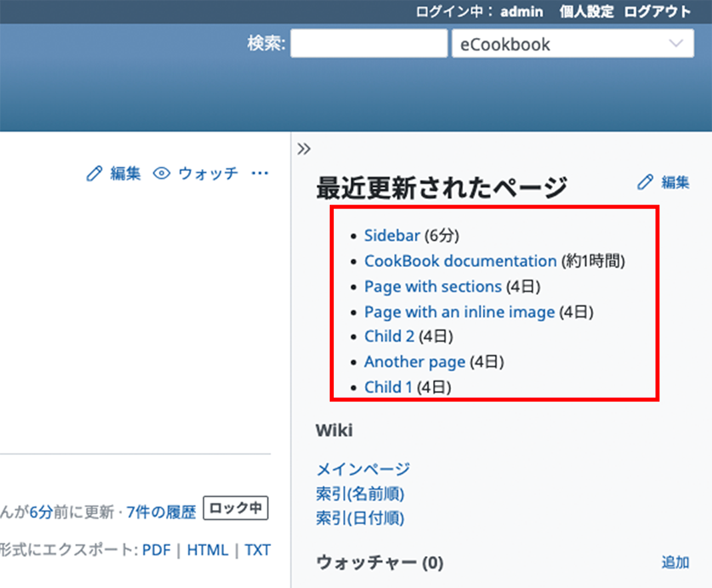Open the admin user profile link
712x588 pixels.
coord(522,11)
